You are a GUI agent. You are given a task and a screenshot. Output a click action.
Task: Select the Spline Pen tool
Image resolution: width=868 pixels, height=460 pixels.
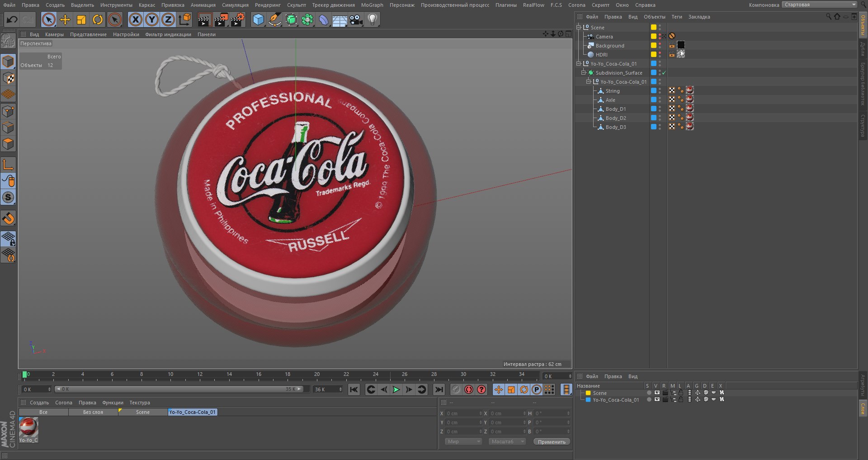(x=274, y=19)
